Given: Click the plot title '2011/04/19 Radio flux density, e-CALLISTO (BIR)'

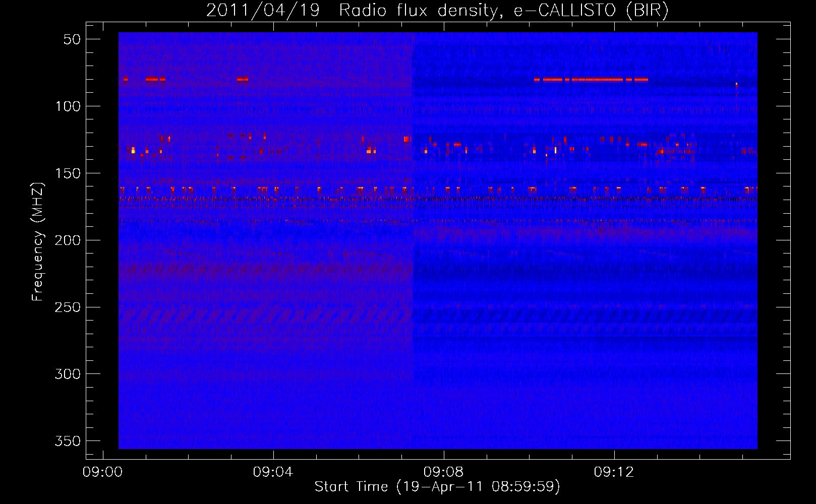Looking at the screenshot, I should point(437,11).
